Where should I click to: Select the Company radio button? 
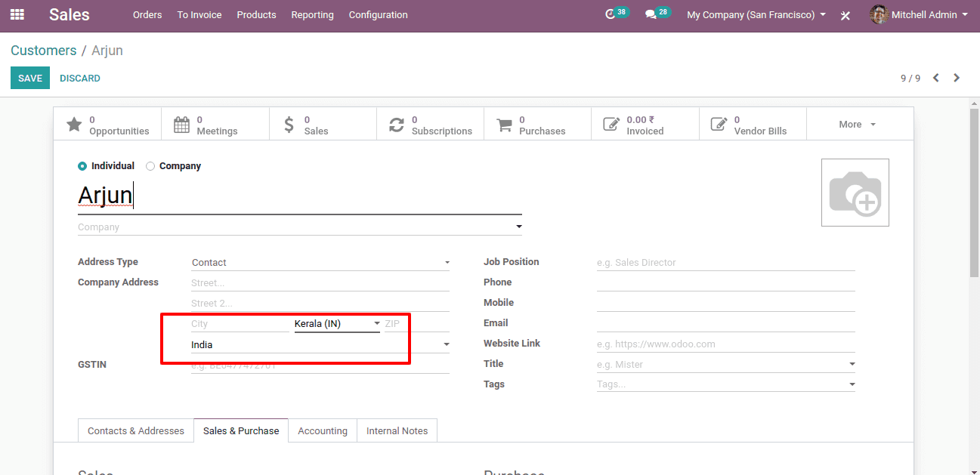(150, 166)
